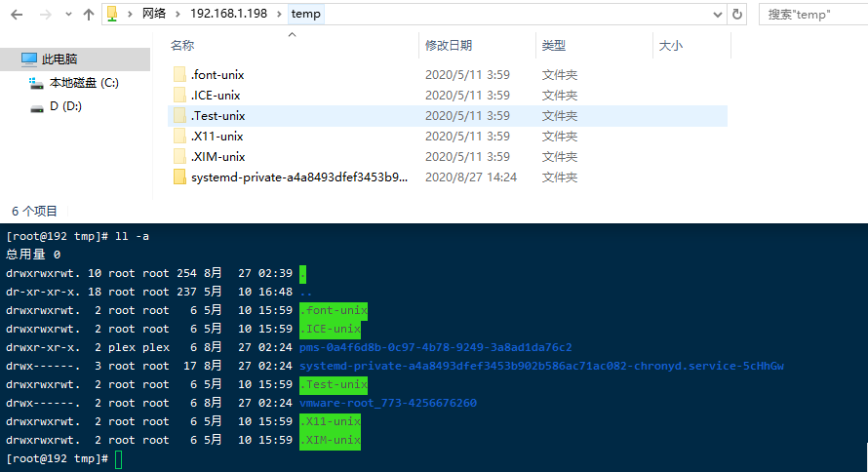Click .Test-unix in the terminal listing
The height and width of the screenshot is (472, 868).
334,384
